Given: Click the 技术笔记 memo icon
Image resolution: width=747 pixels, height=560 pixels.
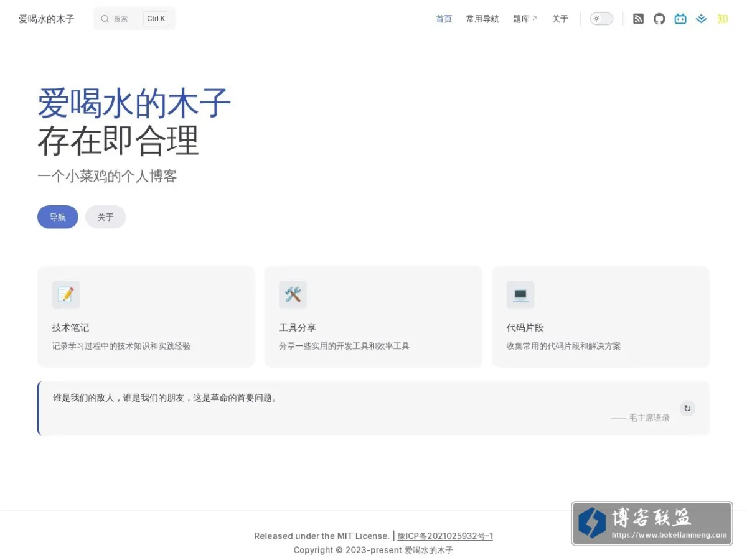Looking at the screenshot, I should [66, 294].
